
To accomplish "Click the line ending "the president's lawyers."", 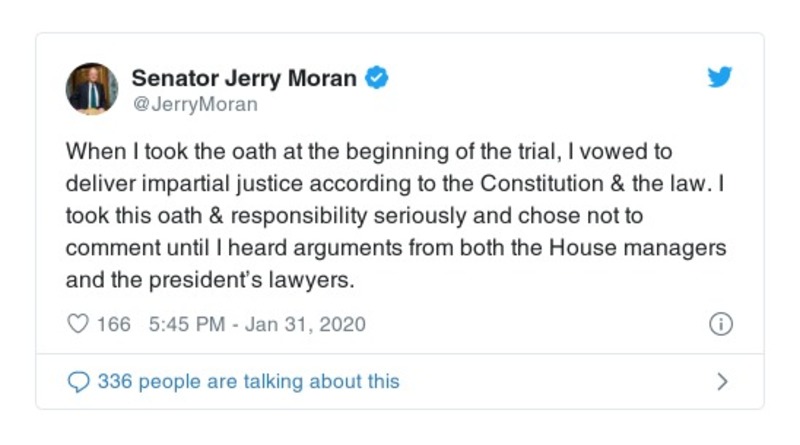I will click(x=210, y=280).
